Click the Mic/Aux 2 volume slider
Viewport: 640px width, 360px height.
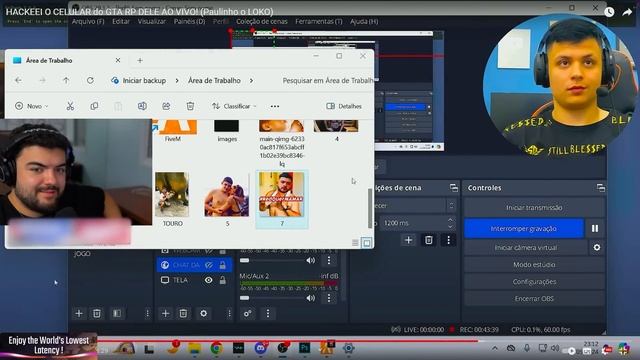pyautogui.click(x=271, y=298)
